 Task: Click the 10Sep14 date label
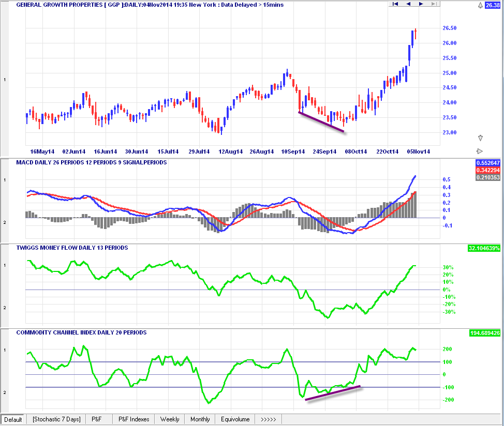click(293, 151)
